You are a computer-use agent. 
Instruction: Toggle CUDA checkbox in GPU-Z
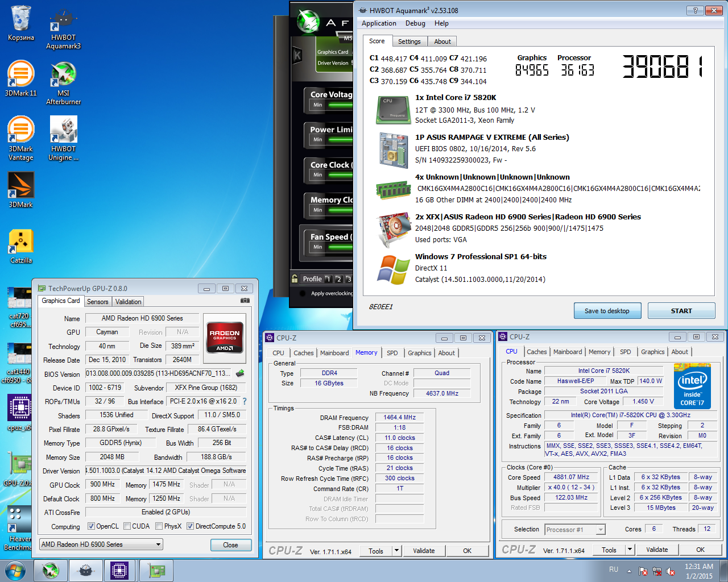(127, 526)
